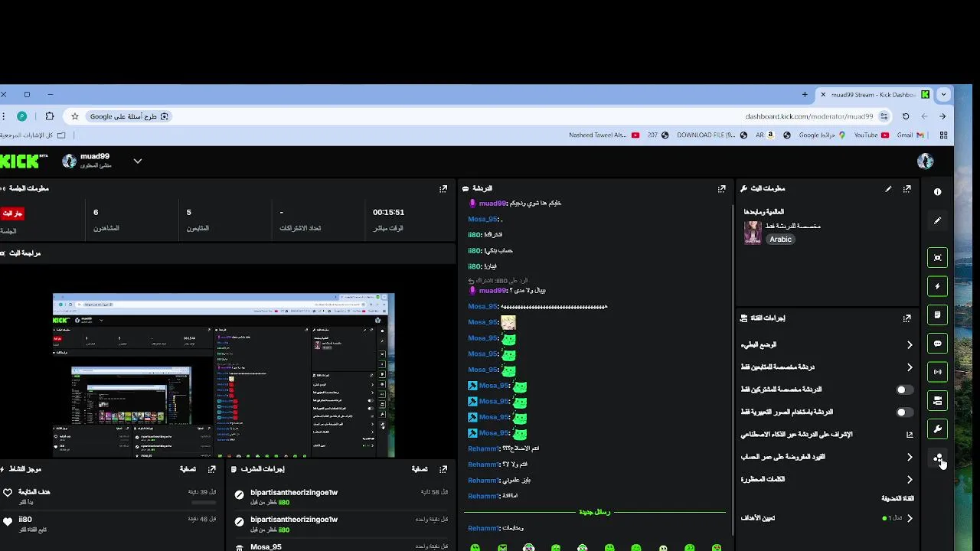980x551 pixels.
Task: Toggle the chat bubble sidebar icon
Action: (x=937, y=344)
